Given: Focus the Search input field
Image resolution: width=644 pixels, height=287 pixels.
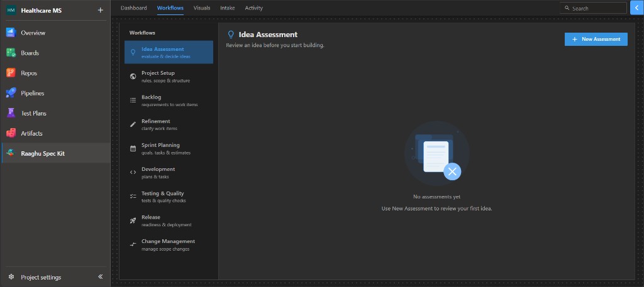Looking at the screenshot, I should click(593, 8).
